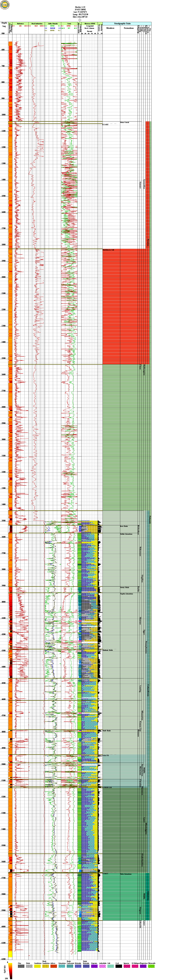
Task: Click the vertical 'Sumner' group label
Action: (140, 185)
